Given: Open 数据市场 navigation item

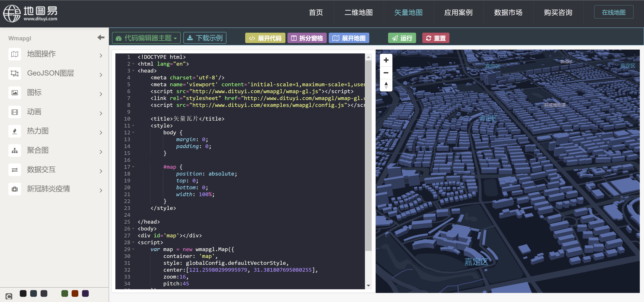Looking at the screenshot, I should (508, 13).
